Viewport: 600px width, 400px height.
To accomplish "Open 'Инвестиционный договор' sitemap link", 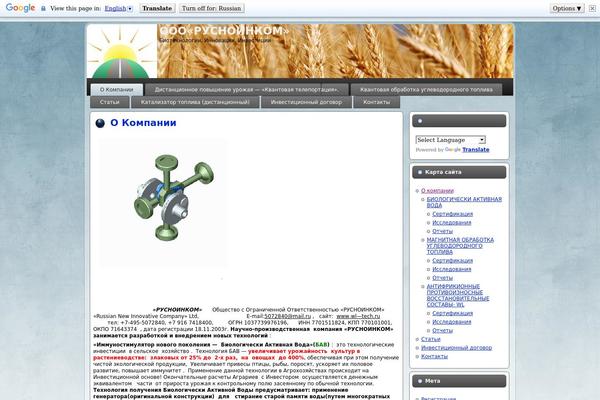I will point(457,348).
